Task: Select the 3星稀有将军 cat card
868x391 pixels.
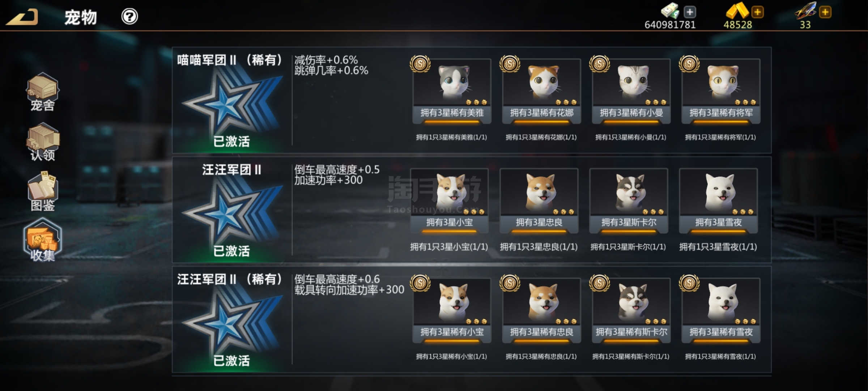Action: coord(721,92)
